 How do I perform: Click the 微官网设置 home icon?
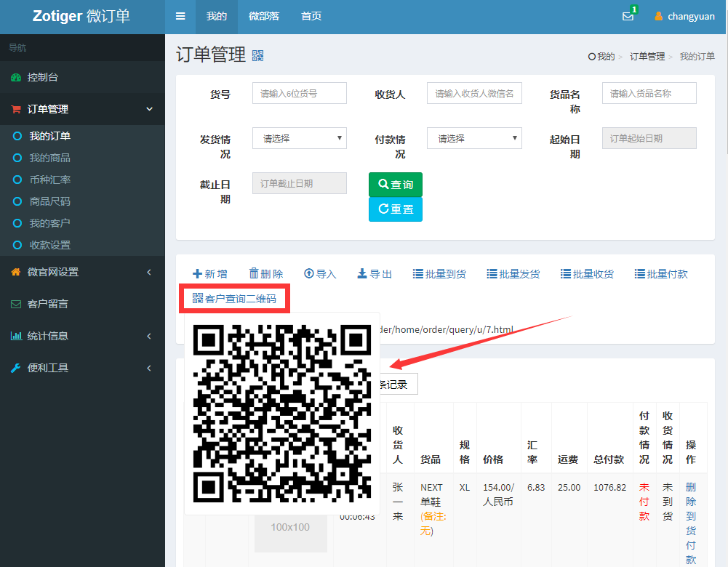16,272
